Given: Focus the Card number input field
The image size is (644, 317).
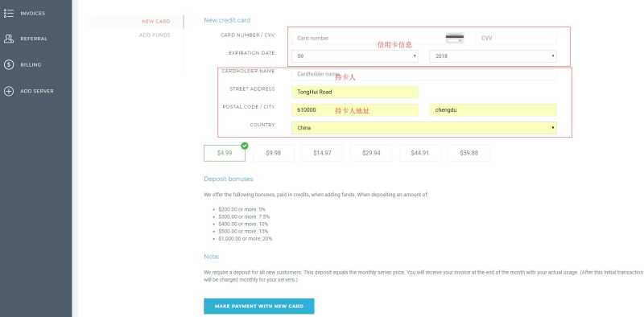Looking at the screenshot, I should pos(368,38).
